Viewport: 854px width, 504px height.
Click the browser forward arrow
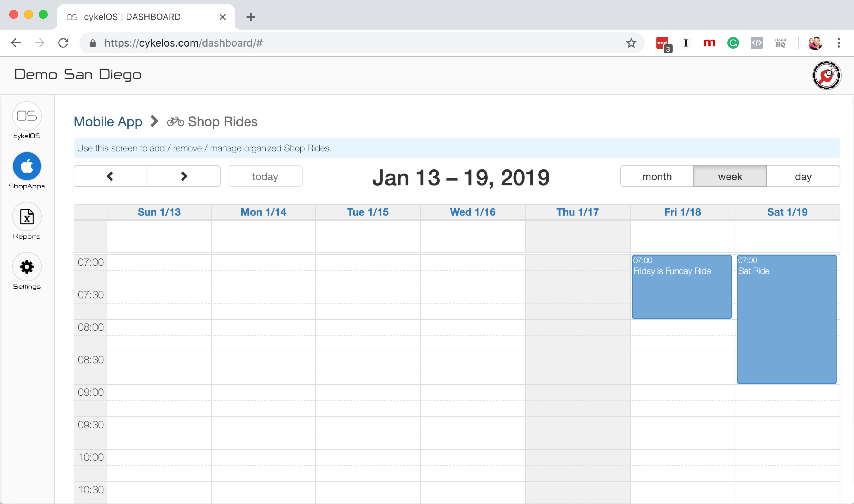[x=39, y=43]
